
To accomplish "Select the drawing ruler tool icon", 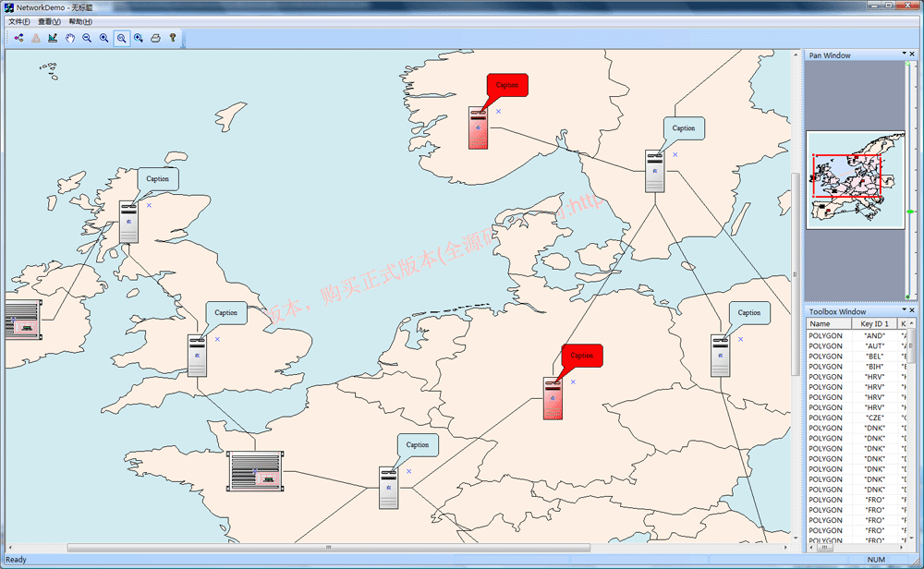I will 53,38.
